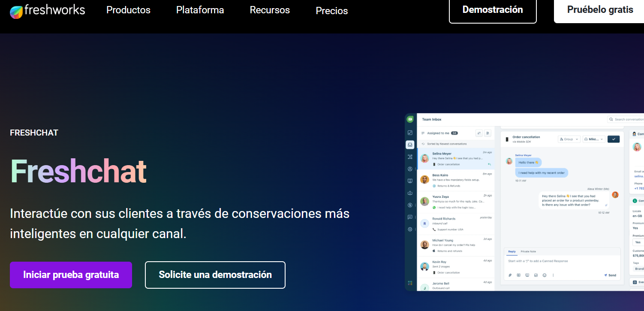Open the Selina Meyer conversation

tap(456, 159)
